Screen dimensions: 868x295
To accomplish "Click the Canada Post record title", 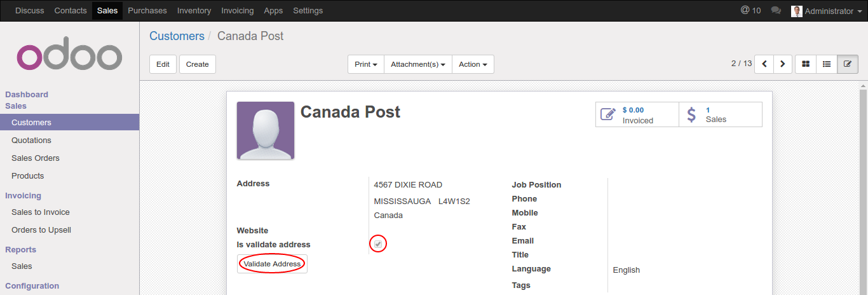I will [350, 112].
